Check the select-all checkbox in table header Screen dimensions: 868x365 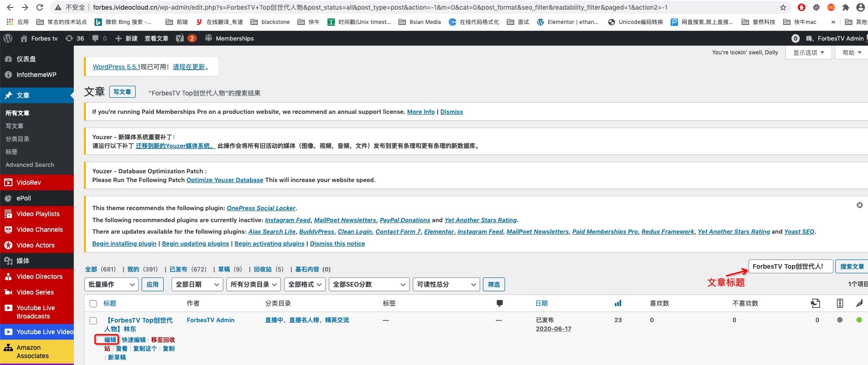click(x=93, y=304)
